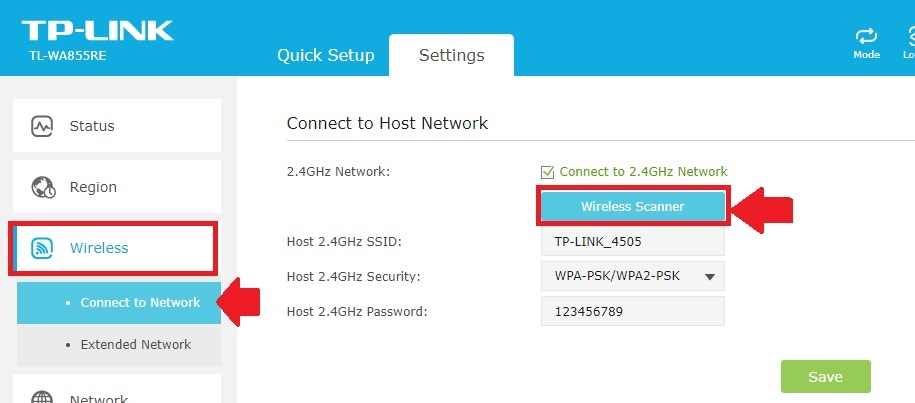Open the Extended Network submenu item

pyautogui.click(x=135, y=345)
